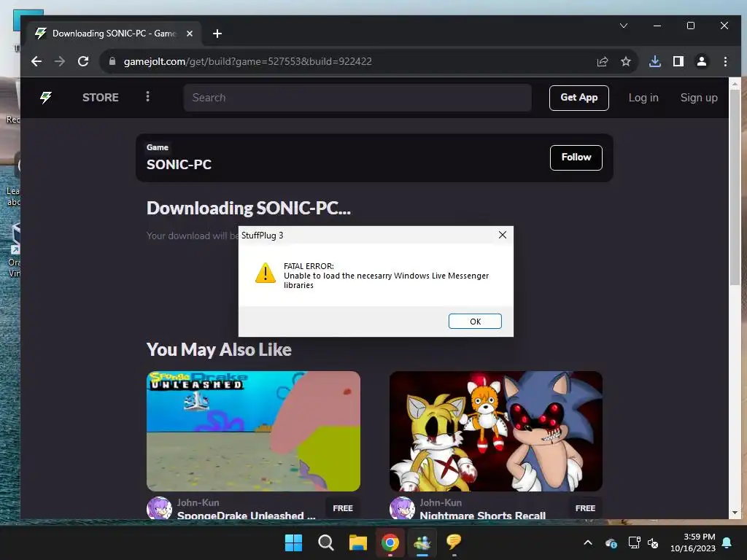Screen dimensions: 747x560
Task: Open the Nightmare Shorts Recall title link
Action: click(x=483, y=516)
